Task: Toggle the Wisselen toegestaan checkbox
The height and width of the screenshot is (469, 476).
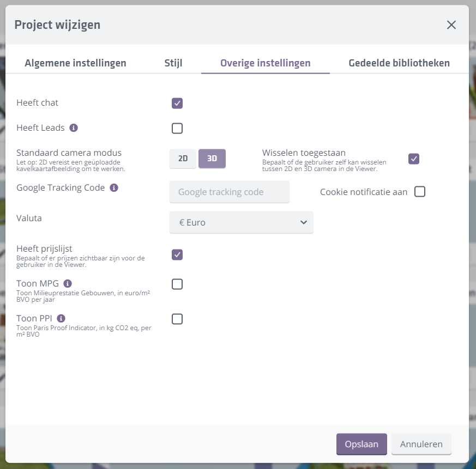Action: 414,159
